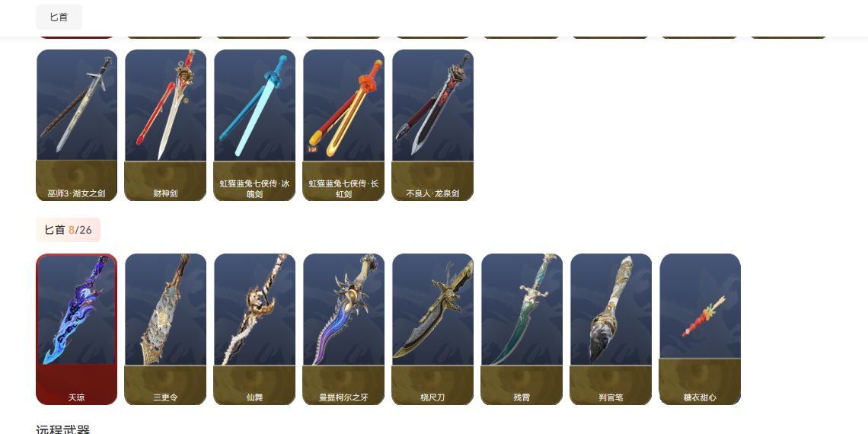
Task: Pick the 判官笔 brush weapon
Action: 611,330
